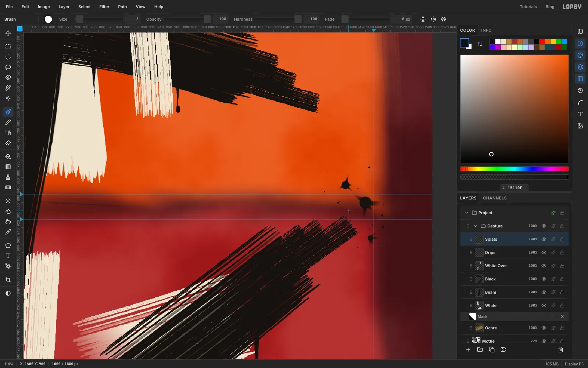The height and width of the screenshot is (368, 588).
Task: Hide the Drips layer
Action: pos(544,252)
